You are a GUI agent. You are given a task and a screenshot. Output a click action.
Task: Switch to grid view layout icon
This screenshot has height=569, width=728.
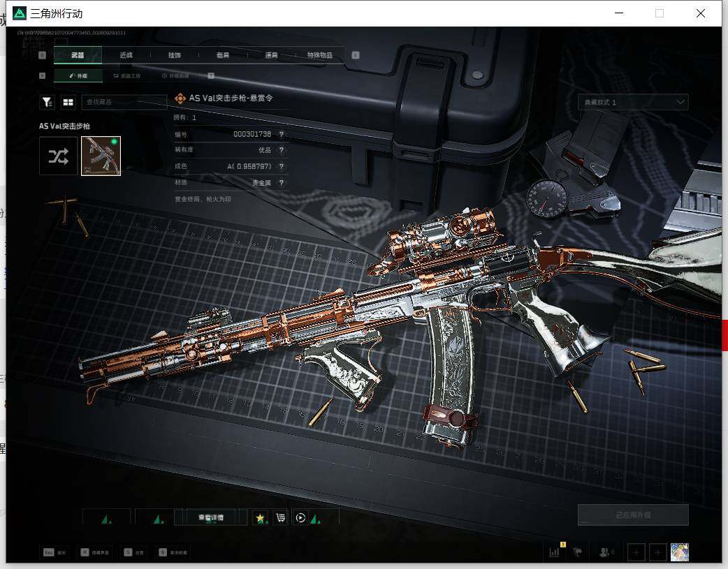68,102
